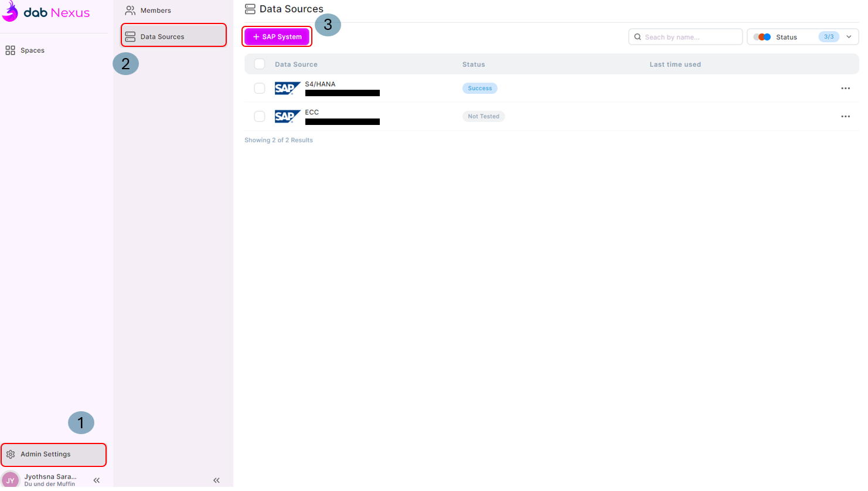868x491 pixels.
Task: Expand the Status filter dropdown
Action: click(848, 36)
